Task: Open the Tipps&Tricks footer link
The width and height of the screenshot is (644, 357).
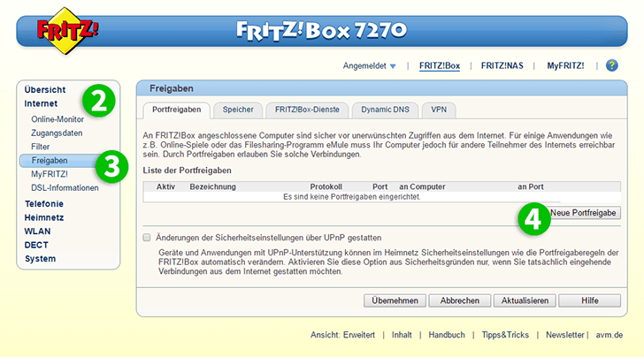Action: (x=505, y=335)
